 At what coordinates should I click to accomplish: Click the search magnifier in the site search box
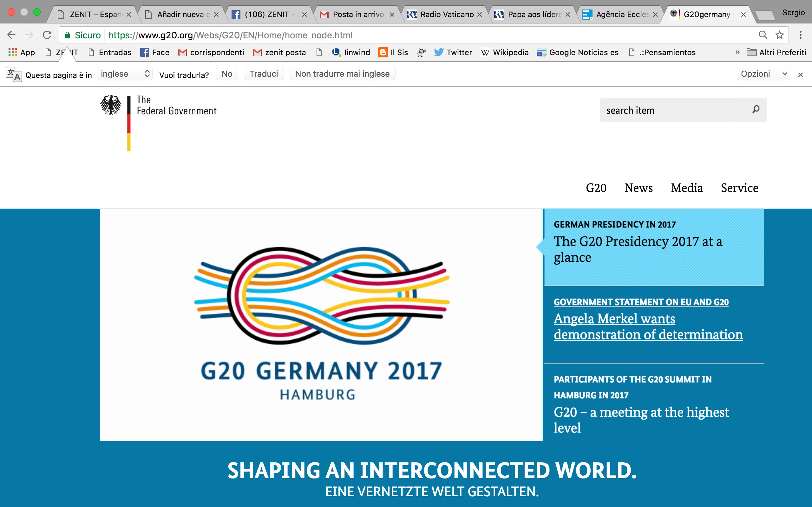point(756,109)
